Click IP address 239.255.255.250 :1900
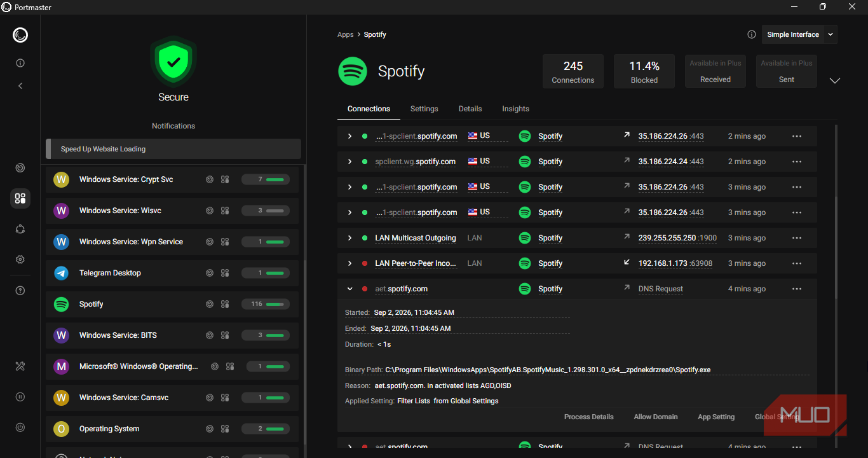 click(x=677, y=238)
